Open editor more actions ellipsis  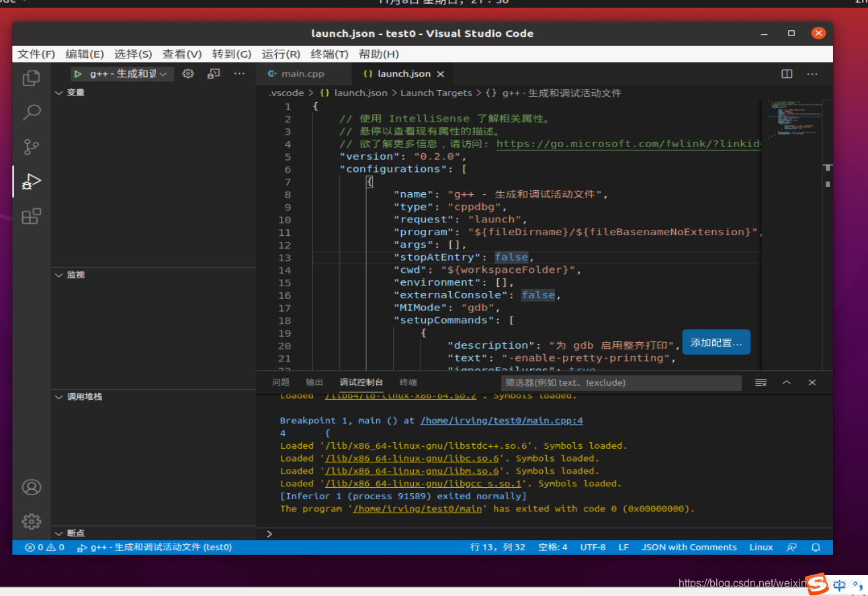coord(812,74)
